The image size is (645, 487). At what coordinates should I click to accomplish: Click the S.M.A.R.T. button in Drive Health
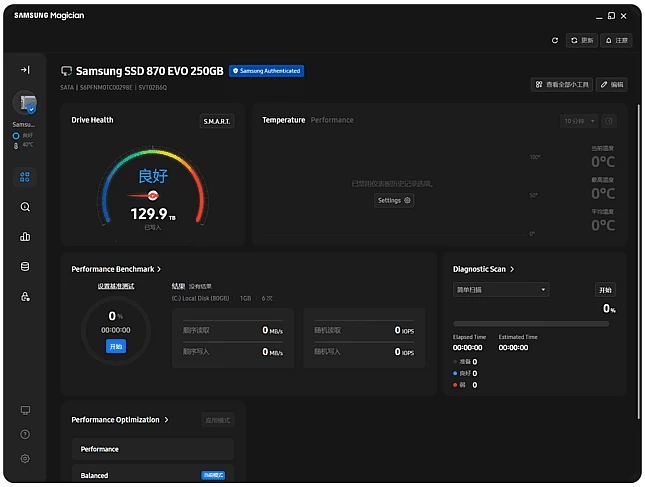tap(217, 122)
